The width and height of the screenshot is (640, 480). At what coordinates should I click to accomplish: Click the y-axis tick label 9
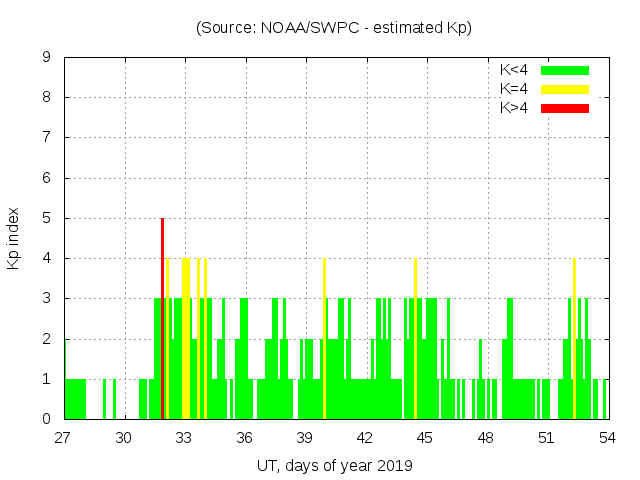tap(46, 58)
